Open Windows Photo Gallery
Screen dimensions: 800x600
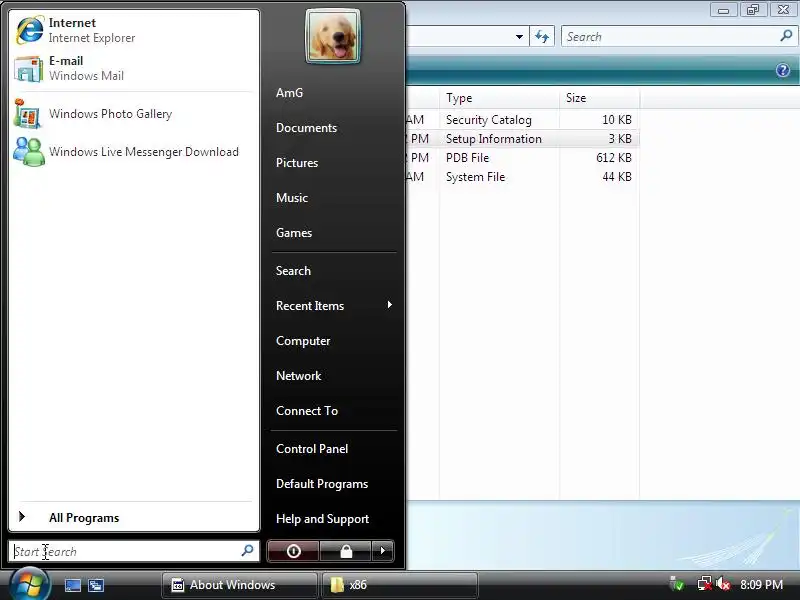point(134,114)
